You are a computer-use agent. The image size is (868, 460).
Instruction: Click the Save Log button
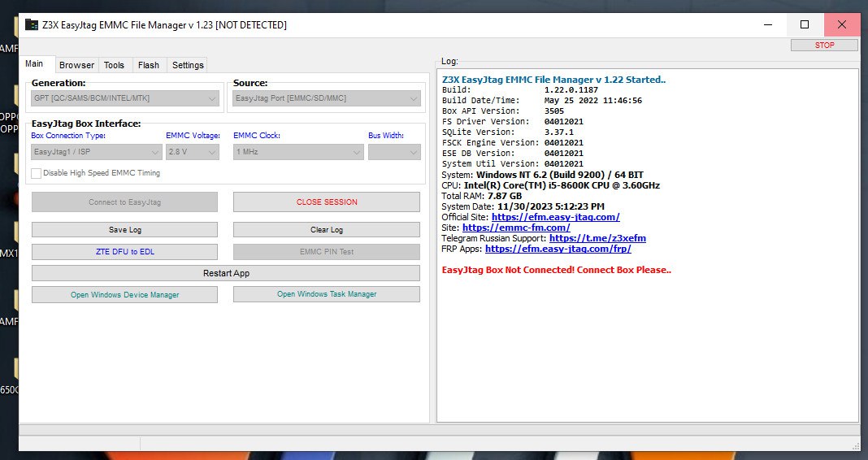pyautogui.click(x=124, y=230)
